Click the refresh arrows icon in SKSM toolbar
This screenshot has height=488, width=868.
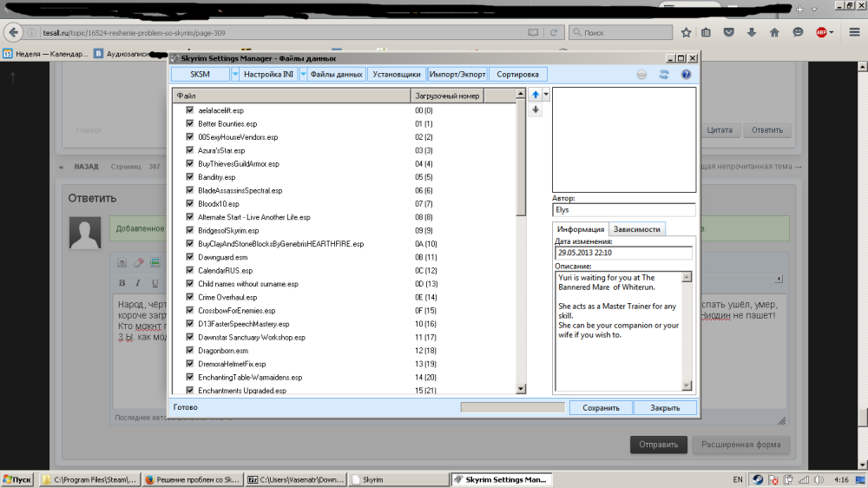[x=664, y=74]
